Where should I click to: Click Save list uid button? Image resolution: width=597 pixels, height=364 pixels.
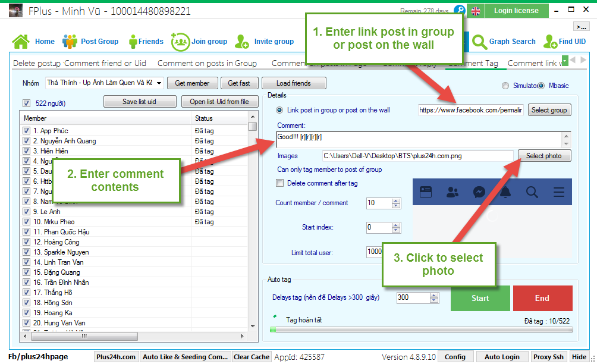[140, 102]
